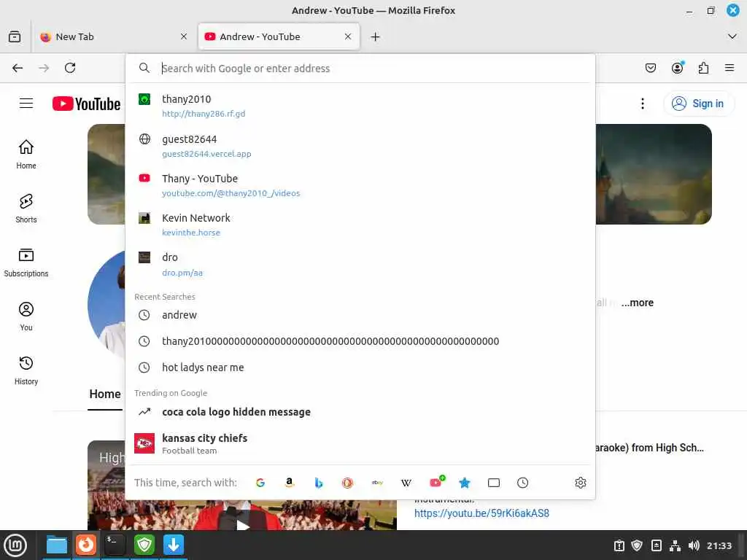The height and width of the screenshot is (560, 747).
Task: Open blue download app in taskbar
Action: click(174, 545)
